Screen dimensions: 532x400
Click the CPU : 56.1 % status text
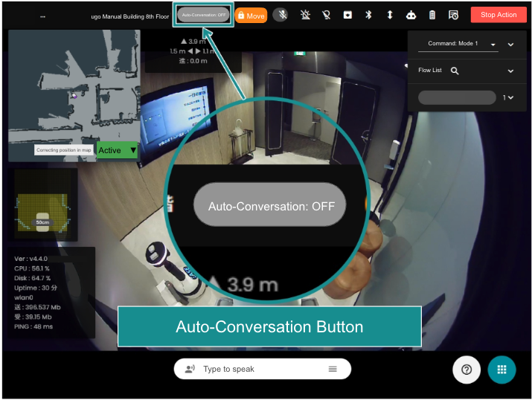pyautogui.click(x=31, y=268)
